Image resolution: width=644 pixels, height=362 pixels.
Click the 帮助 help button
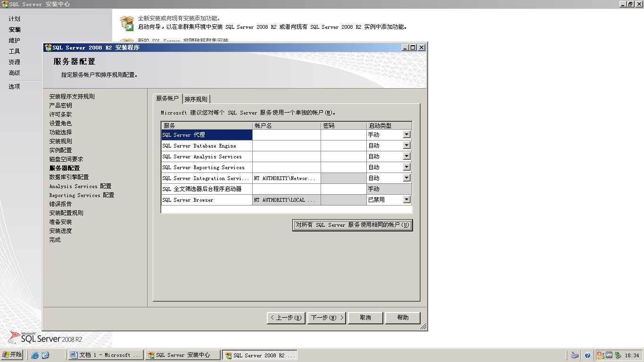403,318
